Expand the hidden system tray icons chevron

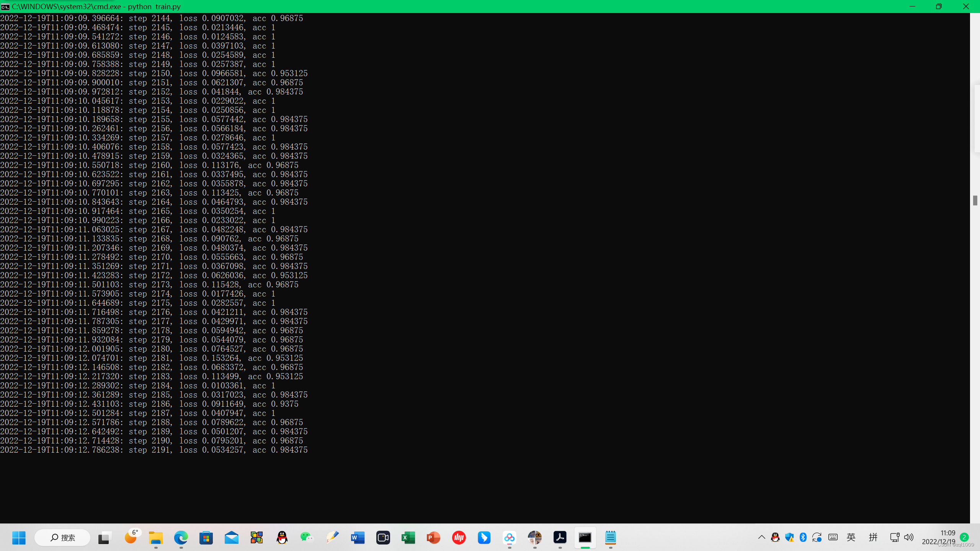(x=761, y=537)
